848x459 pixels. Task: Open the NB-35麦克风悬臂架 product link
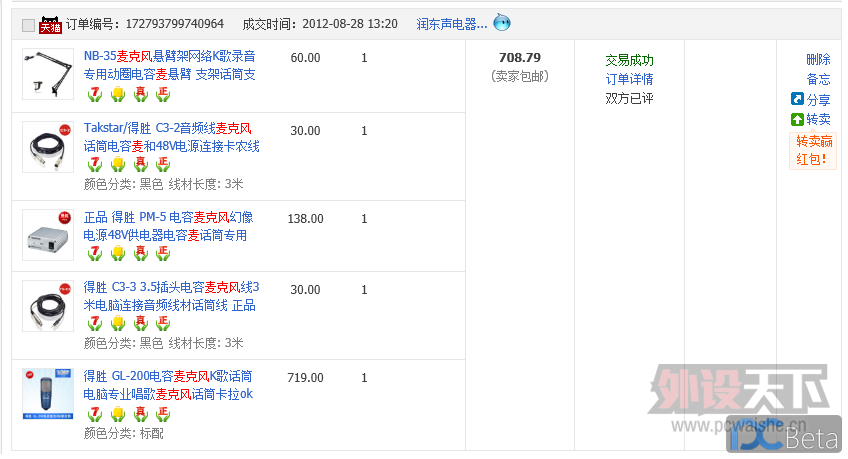click(169, 65)
